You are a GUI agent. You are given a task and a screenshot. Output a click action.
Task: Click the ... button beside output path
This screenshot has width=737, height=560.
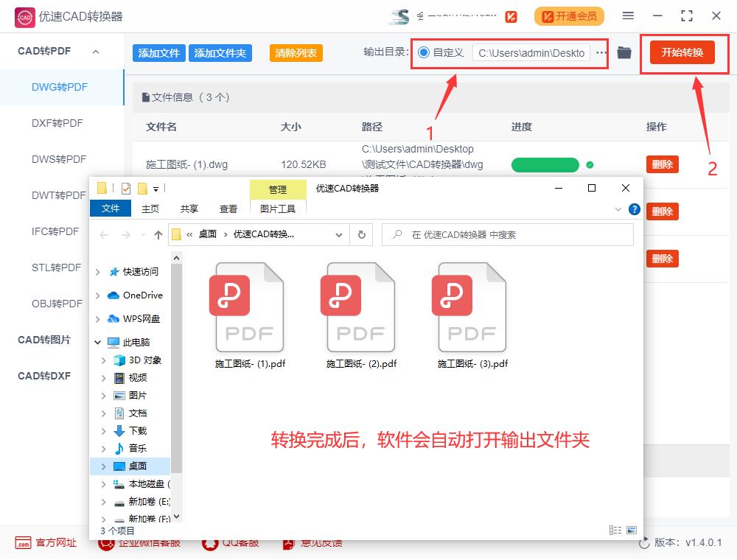point(602,52)
